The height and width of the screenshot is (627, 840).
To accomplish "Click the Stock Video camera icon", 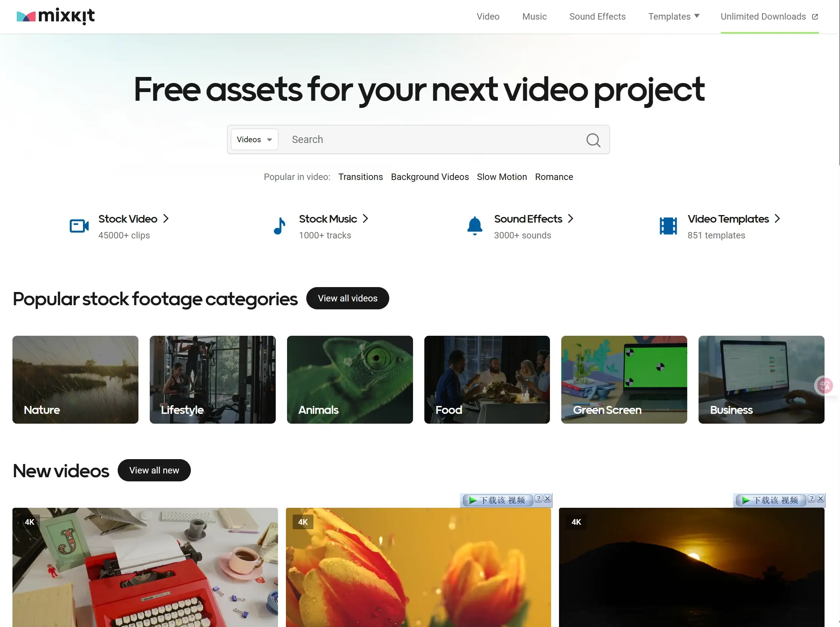I will click(79, 226).
